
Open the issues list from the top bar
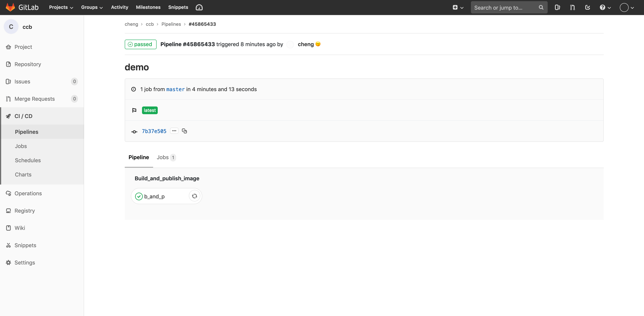click(x=557, y=7)
